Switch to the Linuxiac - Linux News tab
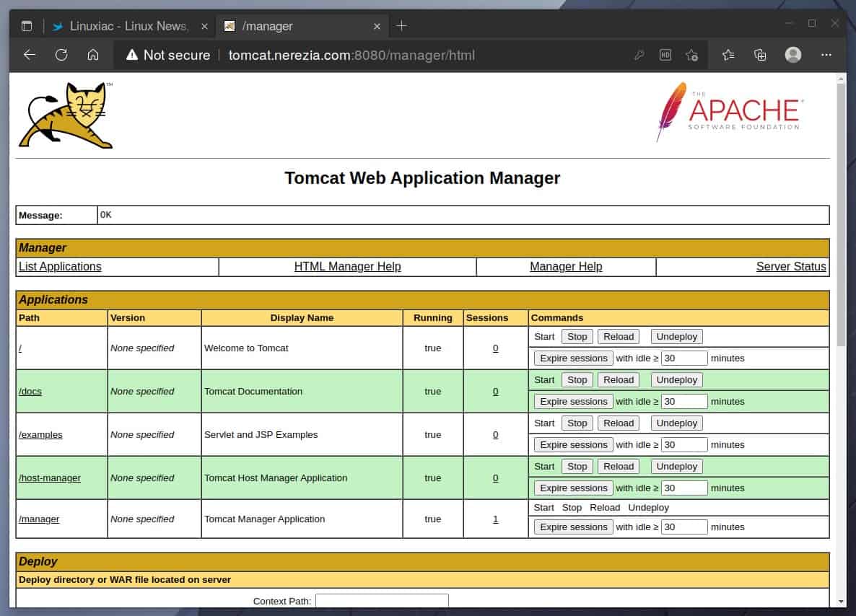 tap(129, 26)
